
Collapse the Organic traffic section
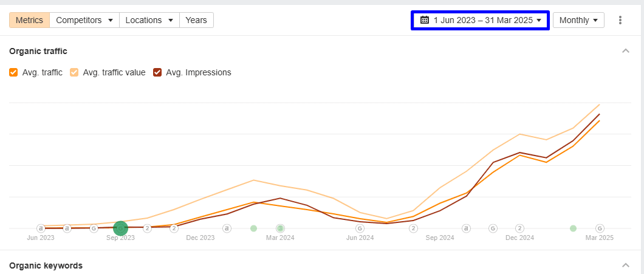626,51
